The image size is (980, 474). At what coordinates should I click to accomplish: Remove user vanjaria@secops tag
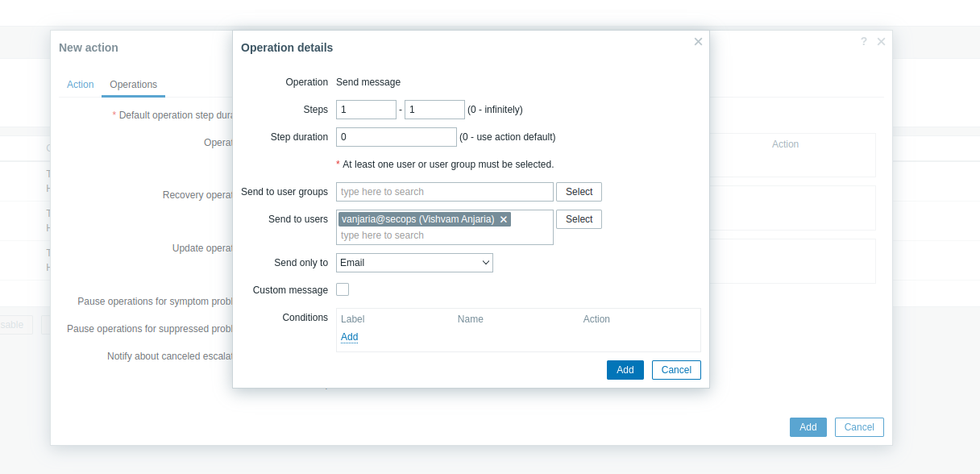pos(504,219)
